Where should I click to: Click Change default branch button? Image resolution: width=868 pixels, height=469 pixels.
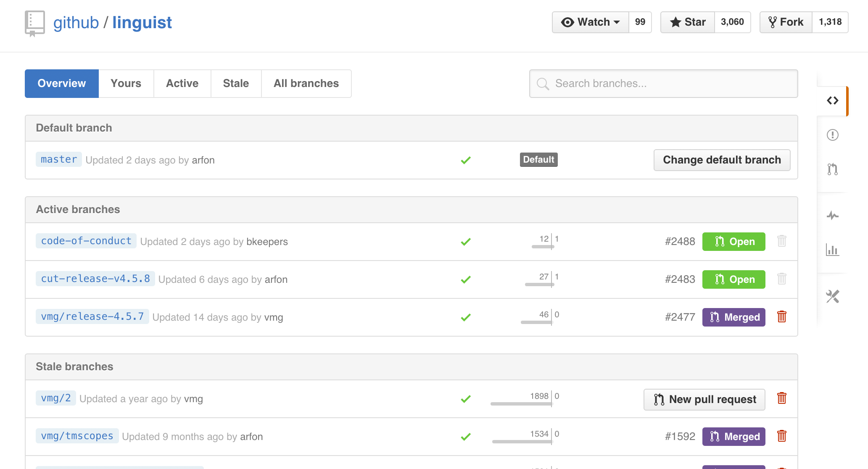coord(722,160)
